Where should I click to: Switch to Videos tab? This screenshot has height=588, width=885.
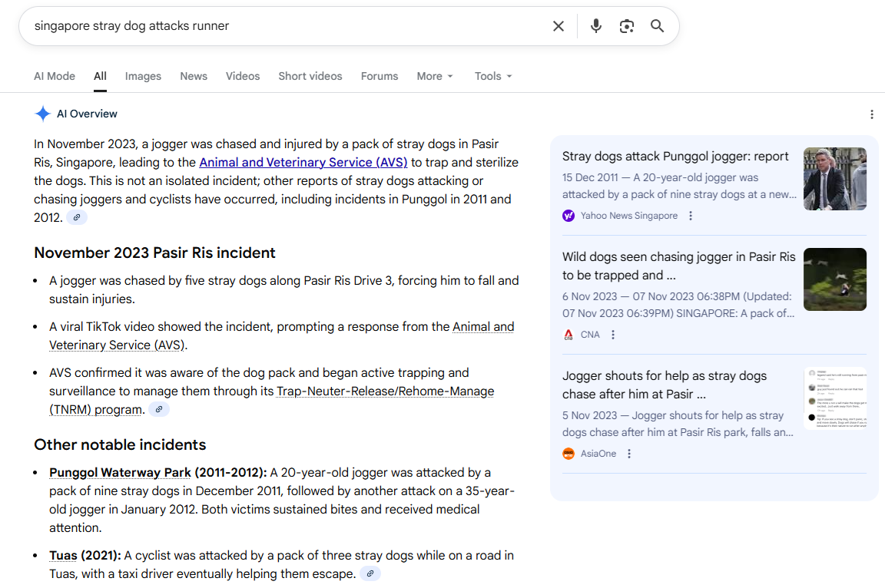tap(243, 76)
